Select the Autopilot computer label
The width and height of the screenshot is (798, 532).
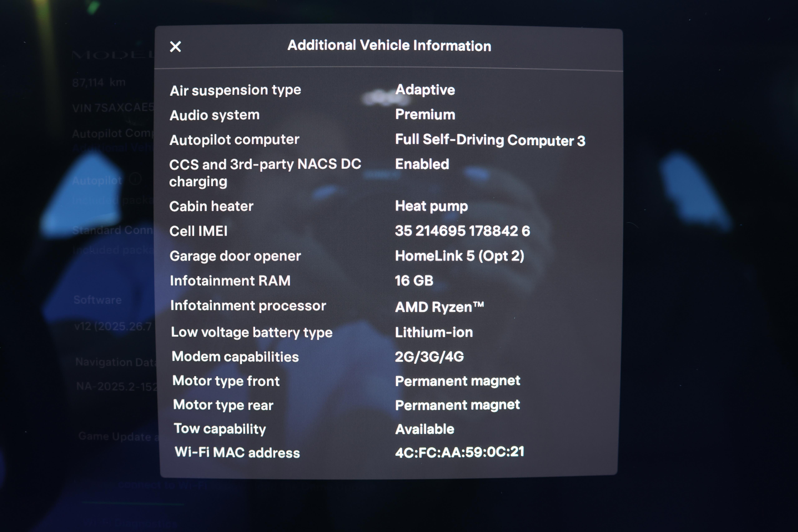pos(234,140)
